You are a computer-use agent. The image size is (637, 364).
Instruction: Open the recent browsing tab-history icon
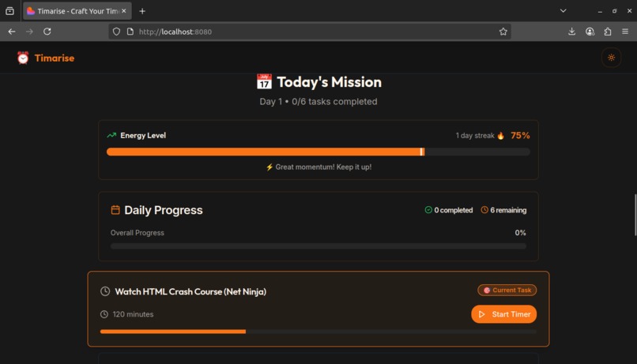(9, 11)
